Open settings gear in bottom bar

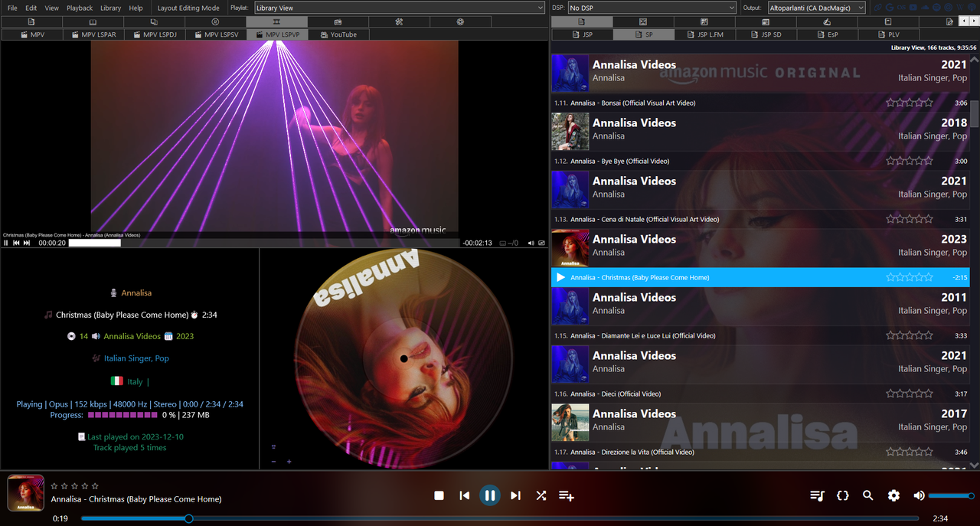click(893, 495)
